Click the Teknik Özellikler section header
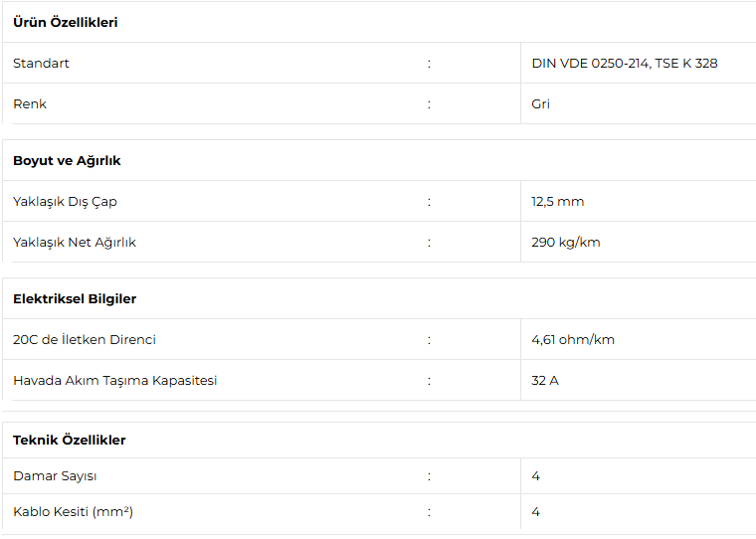 [x=70, y=440]
